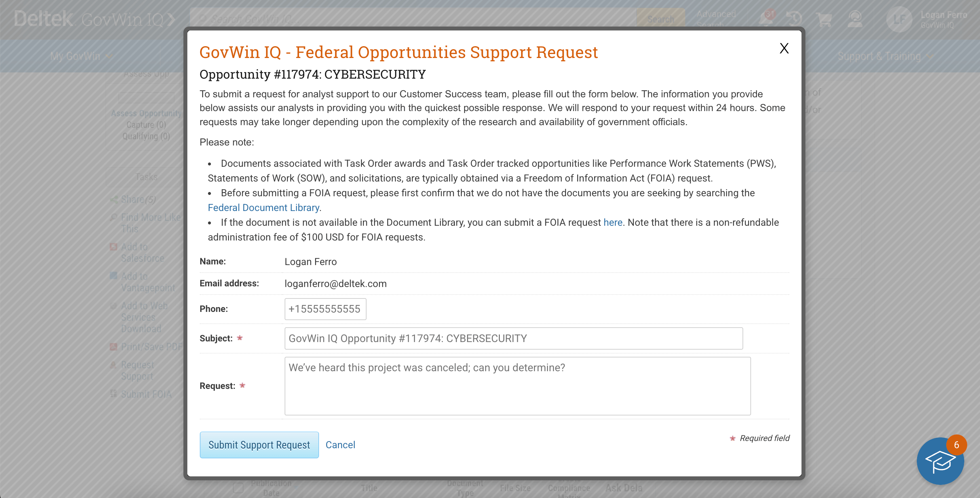The height and width of the screenshot is (498, 980).
Task: Follow the FOIA request 'here' link
Action: click(612, 222)
